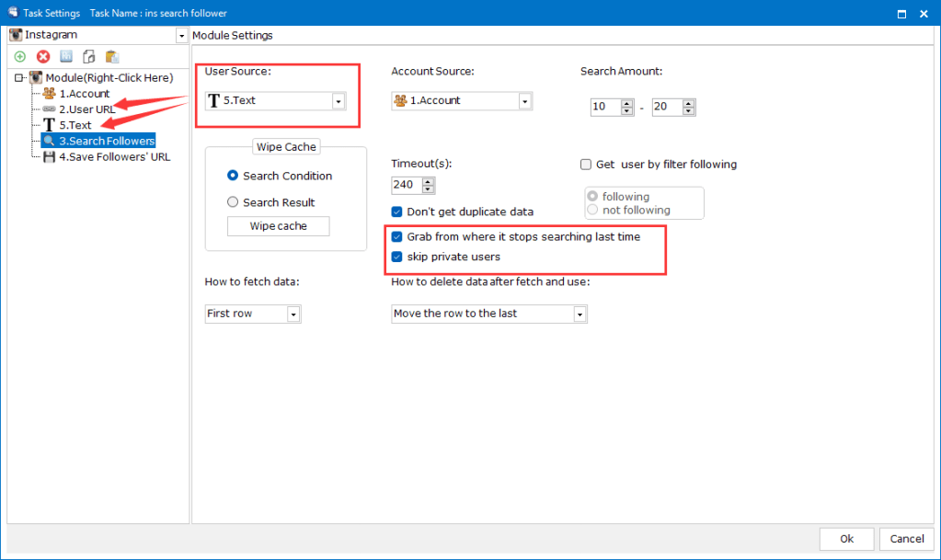Uncheck skip private users
The height and width of the screenshot is (560, 941).
coord(397,257)
